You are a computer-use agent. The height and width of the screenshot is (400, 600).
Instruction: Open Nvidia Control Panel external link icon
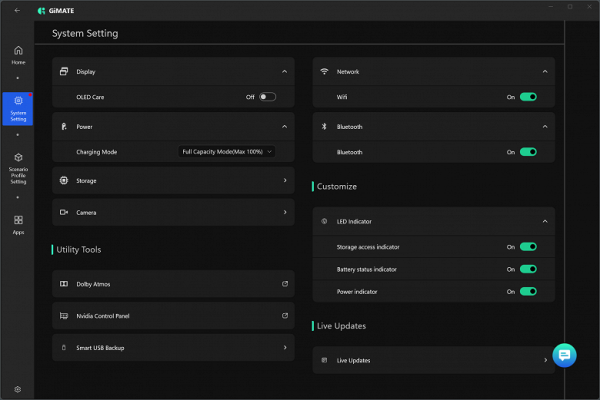click(x=285, y=316)
